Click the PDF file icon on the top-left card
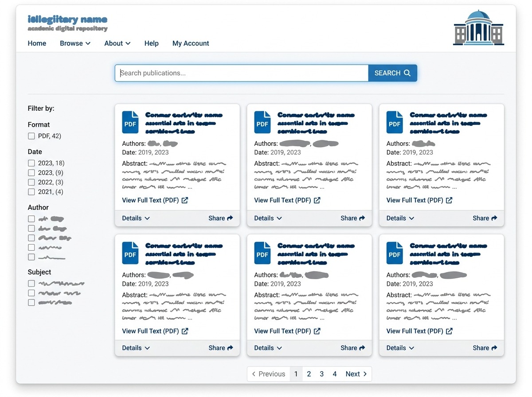Image resolution: width=532 pixels, height=397 pixels. tap(130, 122)
